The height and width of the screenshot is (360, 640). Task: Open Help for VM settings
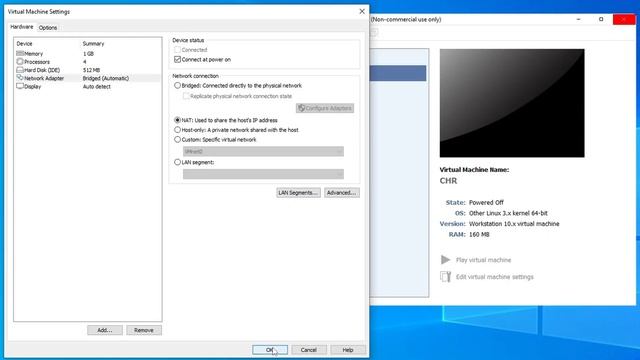coord(348,350)
